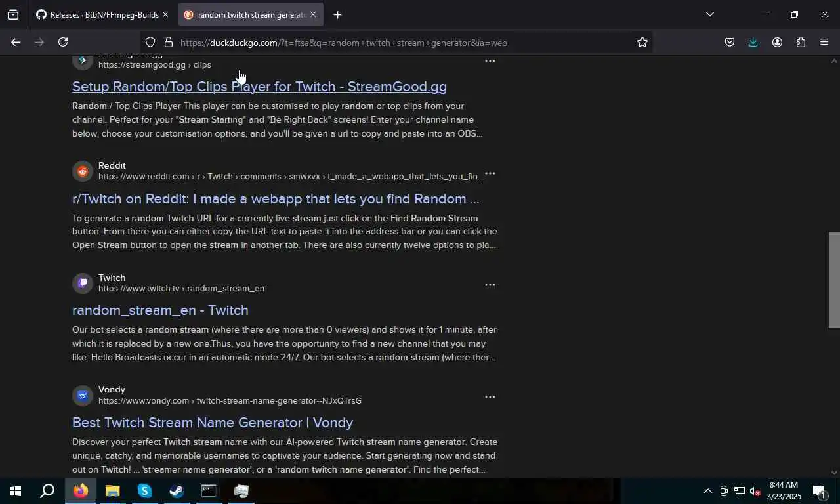Select the random twitch stream generator tab

[250, 14]
